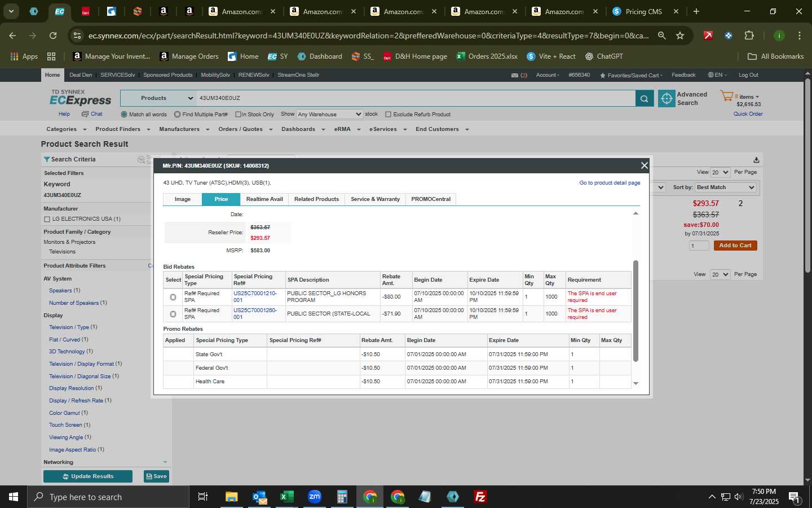Screen dimensions: 812x508
Task: Close the product price popup
Action: [x=644, y=165]
